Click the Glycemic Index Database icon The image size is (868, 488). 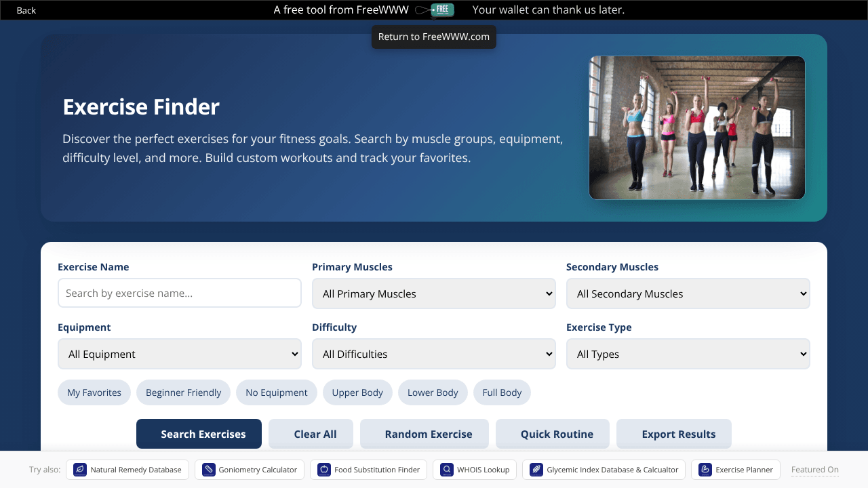coord(536,469)
